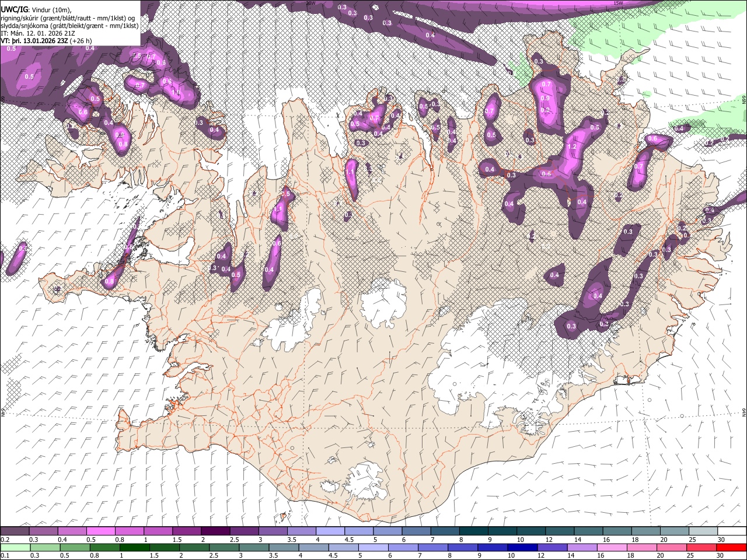Click the 'UWC/IG: Vindur (10m)' title text
747x560 pixels.
[x=36, y=10]
